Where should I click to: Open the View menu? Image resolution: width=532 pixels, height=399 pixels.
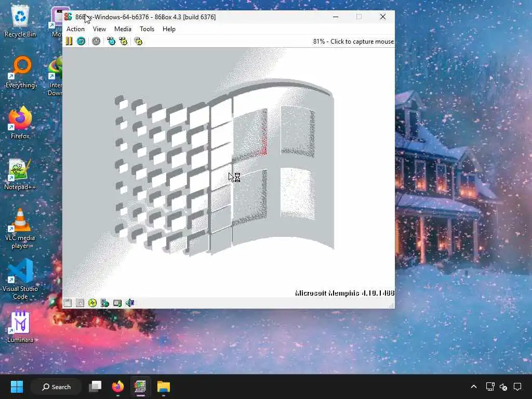coord(99,29)
